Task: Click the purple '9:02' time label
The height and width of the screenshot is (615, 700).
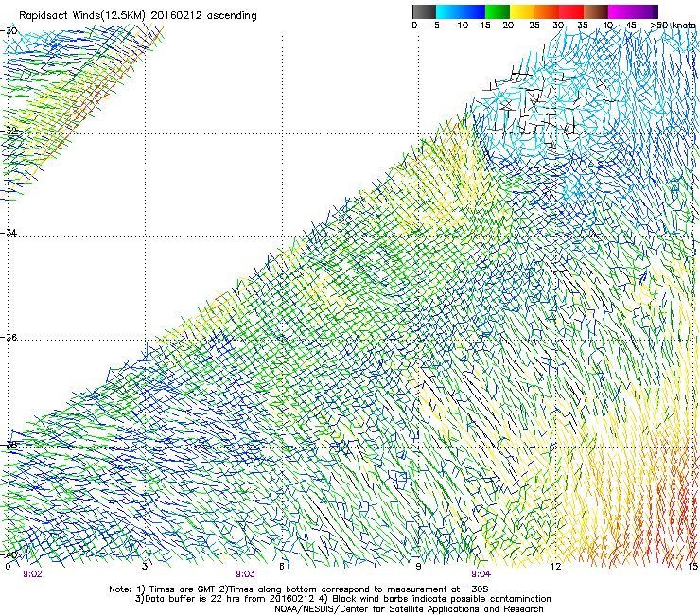Action: click(x=32, y=574)
